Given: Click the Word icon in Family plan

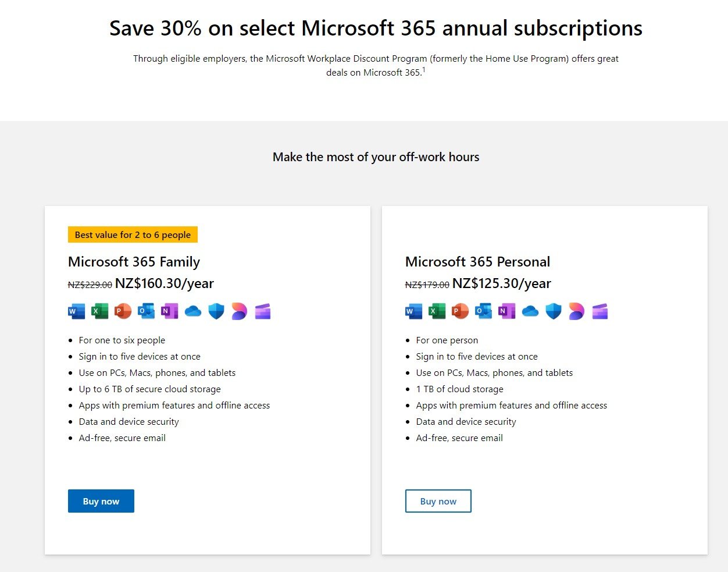Looking at the screenshot, I should (77, 311).
